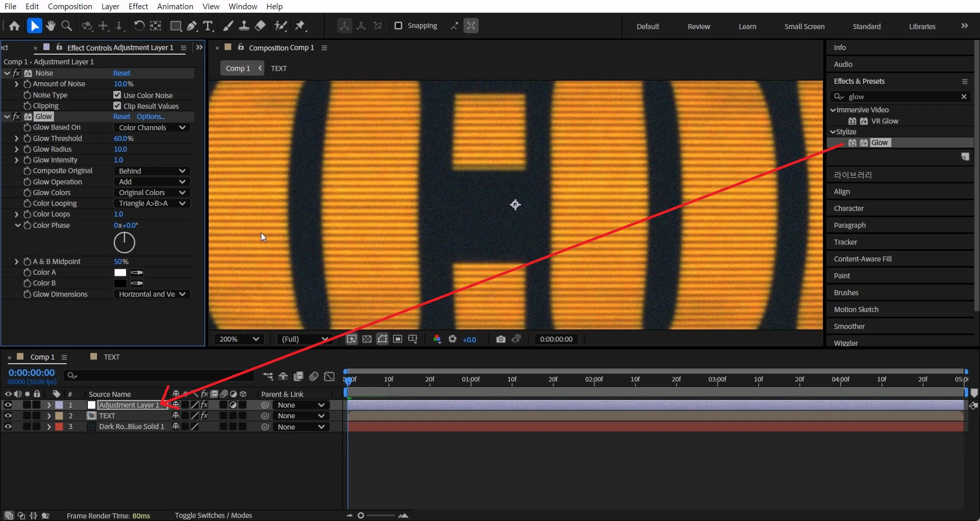Viewport: 980px width, 521px height.
Task: Open the Tracker panel
Action: (x=845, y=242)
